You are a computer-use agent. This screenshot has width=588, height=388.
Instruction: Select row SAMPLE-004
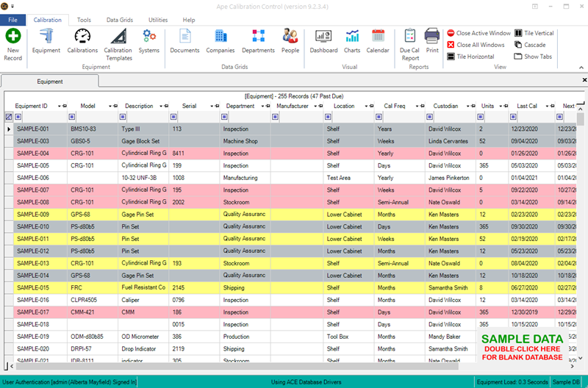point(295,154)
